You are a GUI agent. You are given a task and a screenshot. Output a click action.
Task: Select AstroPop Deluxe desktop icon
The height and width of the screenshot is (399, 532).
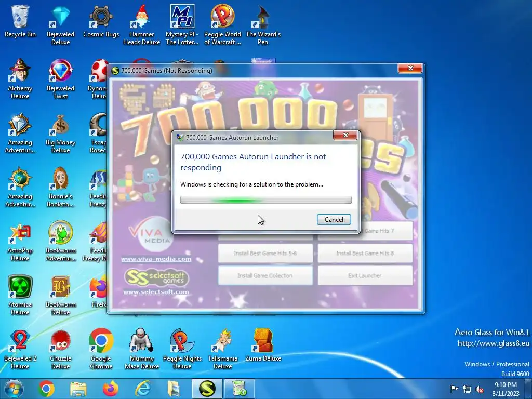pos(20,241)
